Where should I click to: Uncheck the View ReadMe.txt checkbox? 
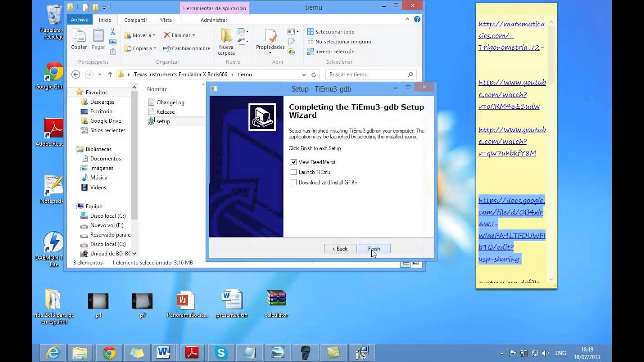click(294, 162)
